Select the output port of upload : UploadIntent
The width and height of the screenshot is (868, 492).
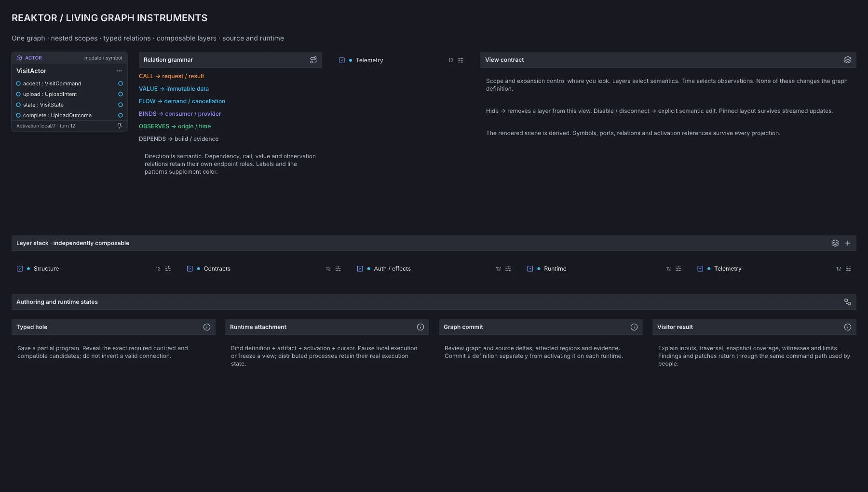121,94
